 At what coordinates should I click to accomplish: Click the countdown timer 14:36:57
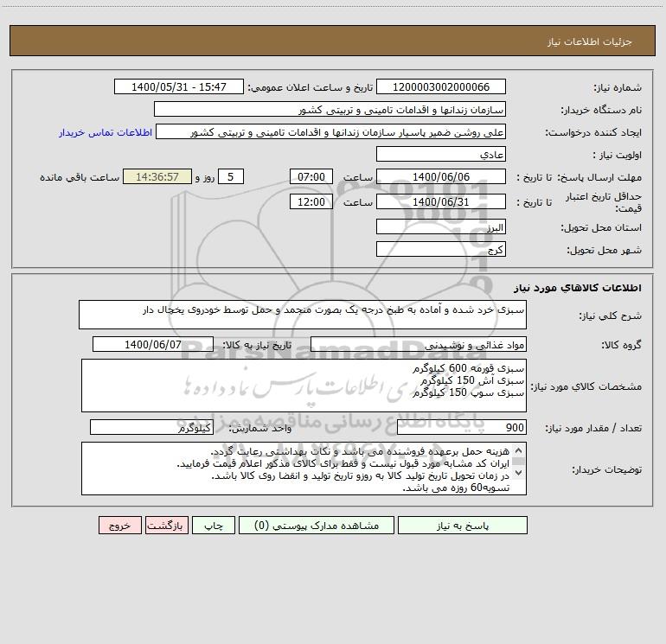coord(157,176)
